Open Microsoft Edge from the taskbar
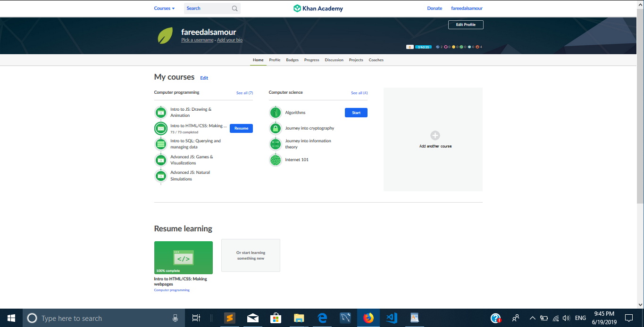The width and height of the screenshot is (644, 327). (x=322, y=318)
